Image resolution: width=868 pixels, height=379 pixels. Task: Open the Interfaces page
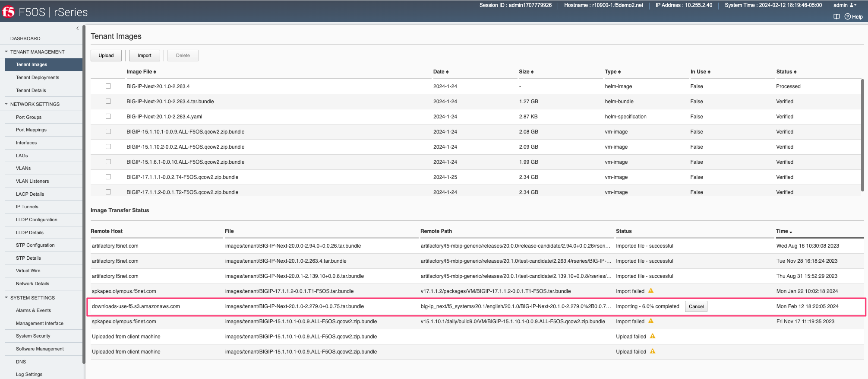point(26,143)
